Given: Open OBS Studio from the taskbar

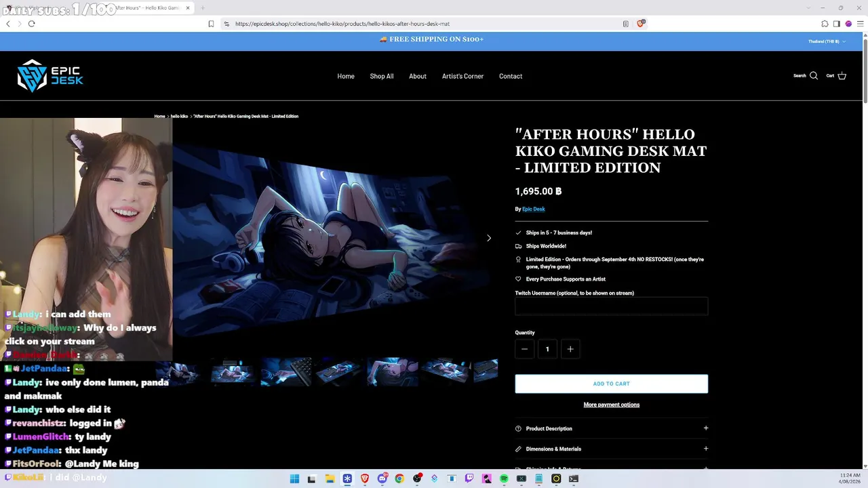Looking at the screenshot, I should (417, 479).
